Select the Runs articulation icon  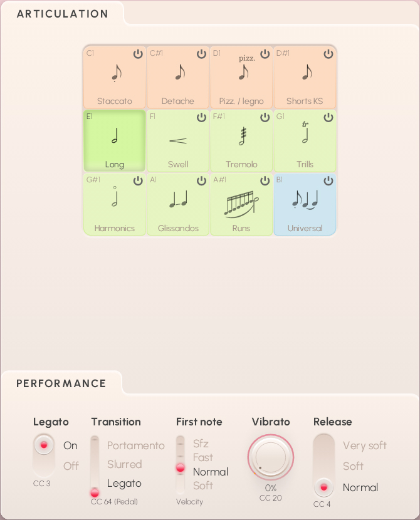pyautogui.click(x=241, y=203)
